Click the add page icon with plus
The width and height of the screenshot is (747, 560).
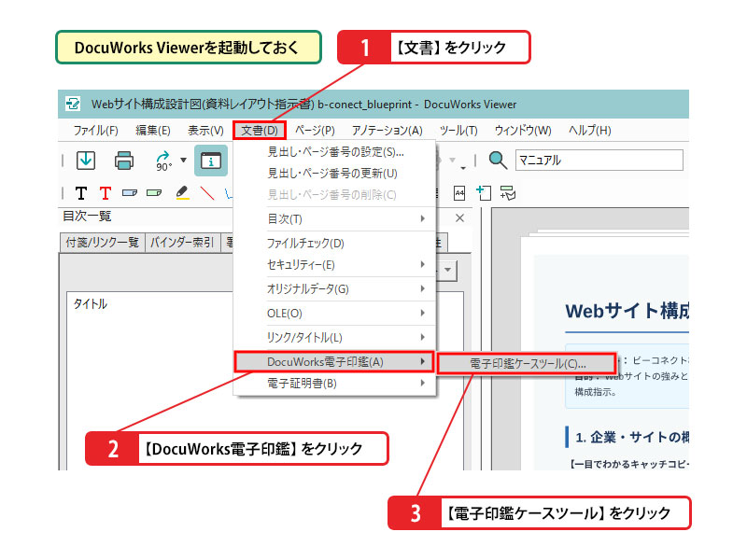[x=484, y=193]
